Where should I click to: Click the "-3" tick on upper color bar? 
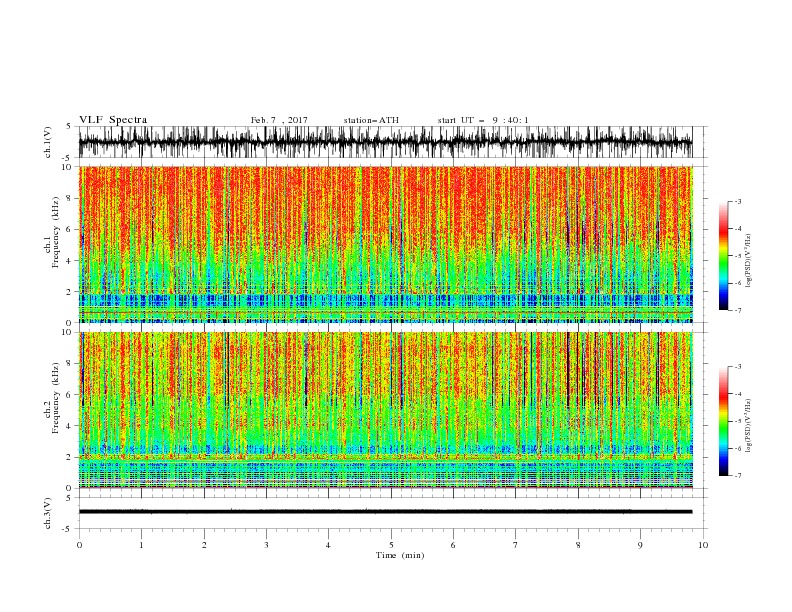pos(737,201)
